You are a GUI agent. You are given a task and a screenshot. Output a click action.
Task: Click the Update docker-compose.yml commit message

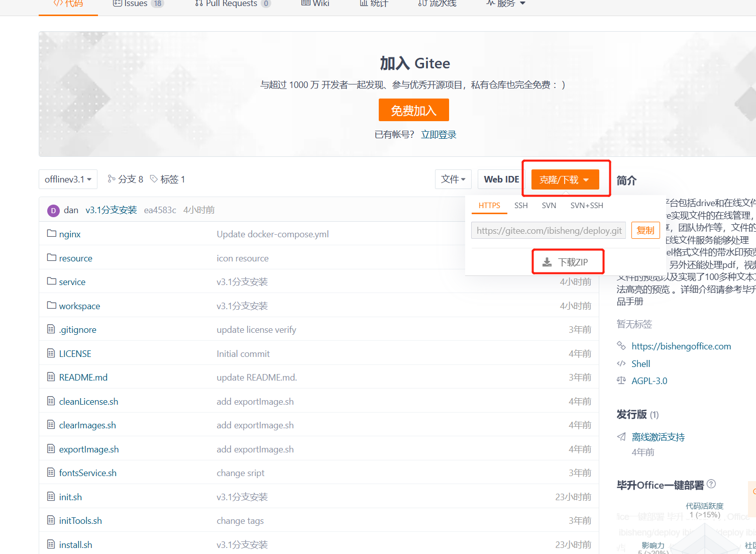click(x=273, y=234)
